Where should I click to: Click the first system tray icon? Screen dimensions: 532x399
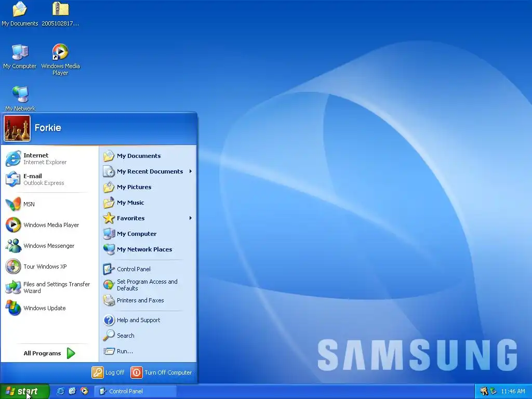(x=484, y=391)
